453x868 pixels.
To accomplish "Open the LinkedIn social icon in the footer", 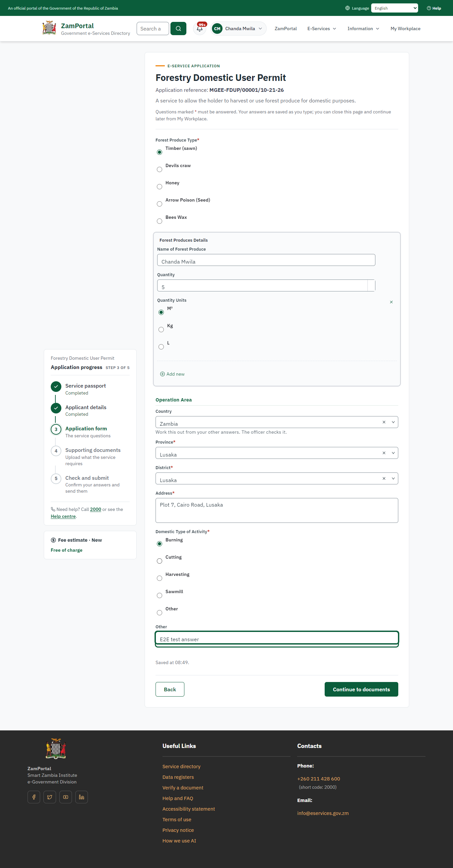I will tap(82, 797).
